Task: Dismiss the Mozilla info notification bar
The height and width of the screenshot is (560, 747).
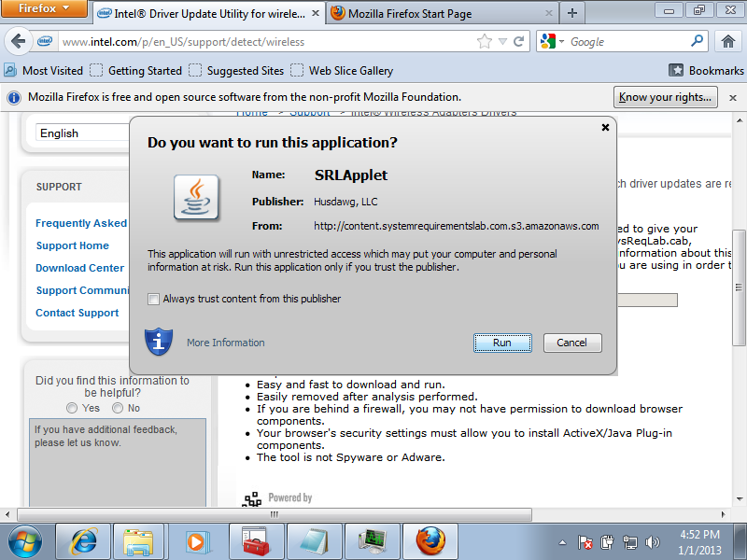Action: [x=733, y=98]
